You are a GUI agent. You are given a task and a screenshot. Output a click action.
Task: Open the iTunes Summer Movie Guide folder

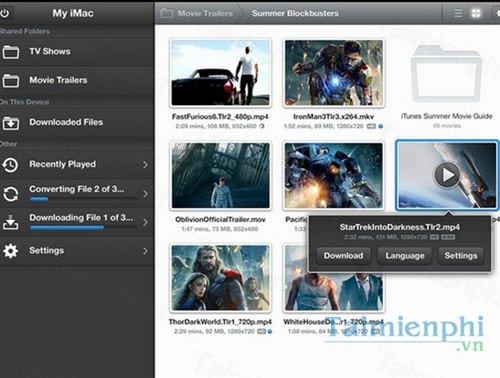pyautogui.click(x=446, y=73)
